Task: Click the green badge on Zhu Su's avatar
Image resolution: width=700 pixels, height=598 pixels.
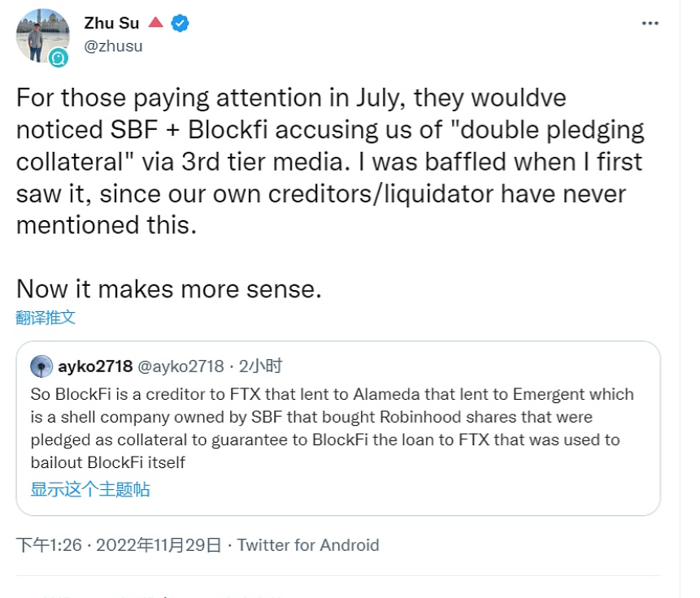Action: pyautogui.click(x=58, y=57)
